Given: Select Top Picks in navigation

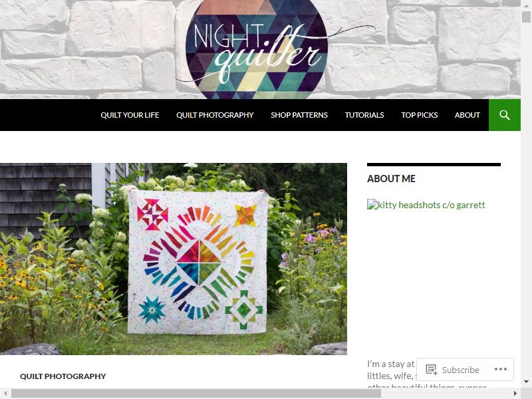Looking at the screenshot, I should coord(420,115).
